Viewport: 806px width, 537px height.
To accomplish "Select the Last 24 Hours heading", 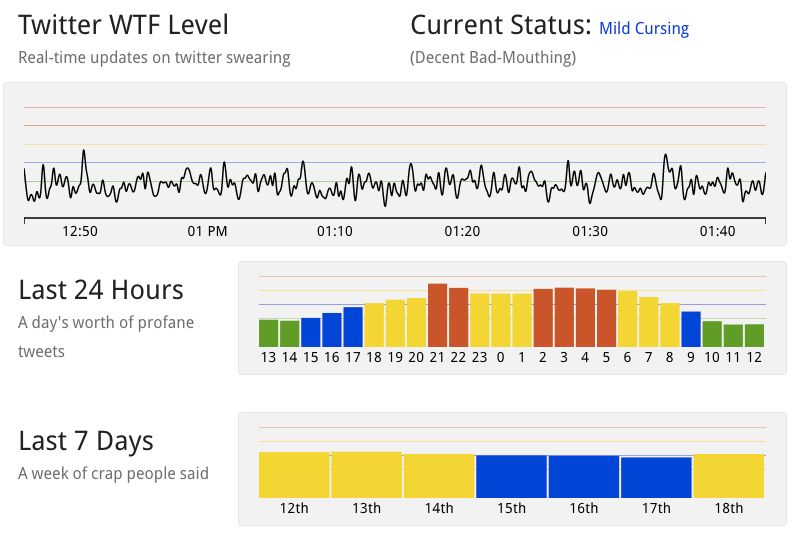I will pyautogui.click(x=101, y=290).
